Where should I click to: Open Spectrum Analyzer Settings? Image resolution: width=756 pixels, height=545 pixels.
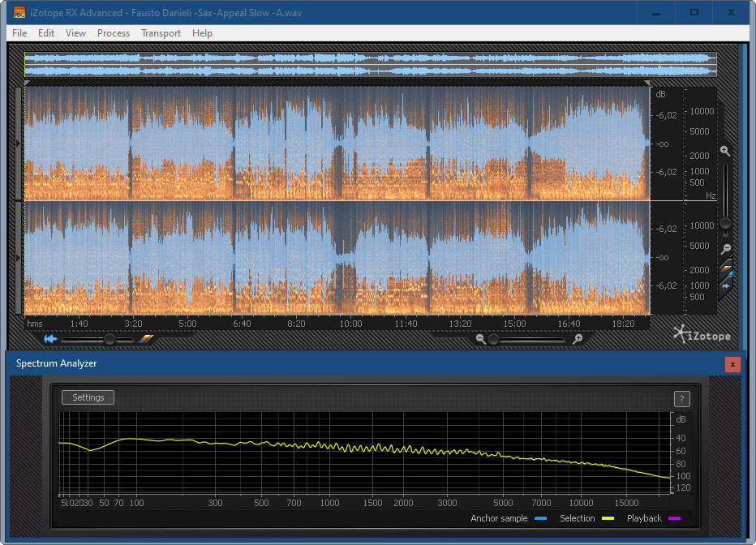tap(88, 397)
